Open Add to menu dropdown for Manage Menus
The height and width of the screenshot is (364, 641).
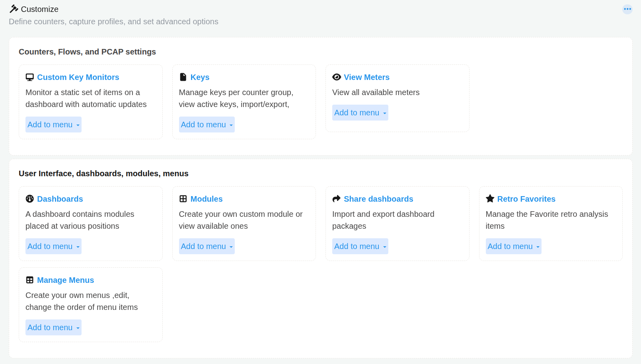point(53,327)
